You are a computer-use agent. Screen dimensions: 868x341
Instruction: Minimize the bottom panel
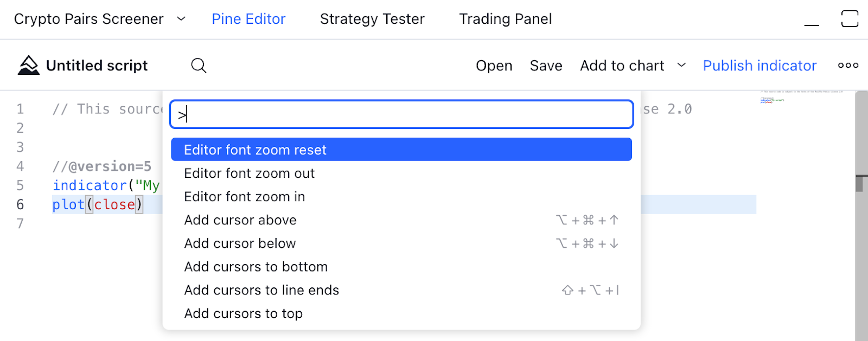click(x=812, y=20)
